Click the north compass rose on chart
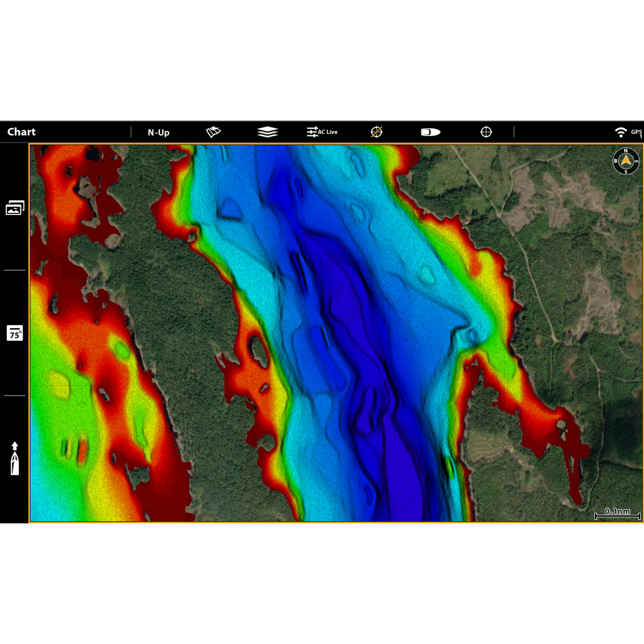 626,161
